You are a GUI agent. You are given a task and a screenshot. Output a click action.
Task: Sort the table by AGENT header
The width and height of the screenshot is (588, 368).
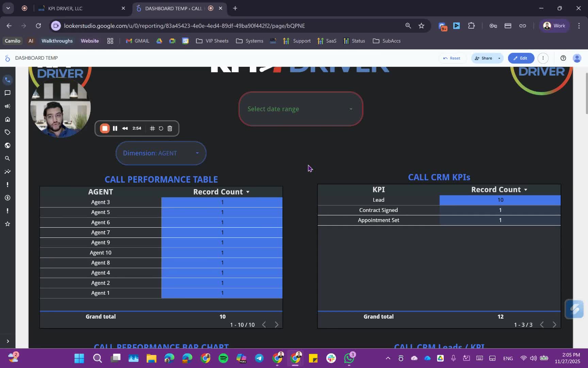pyautogui.click(x=100, y=192)
